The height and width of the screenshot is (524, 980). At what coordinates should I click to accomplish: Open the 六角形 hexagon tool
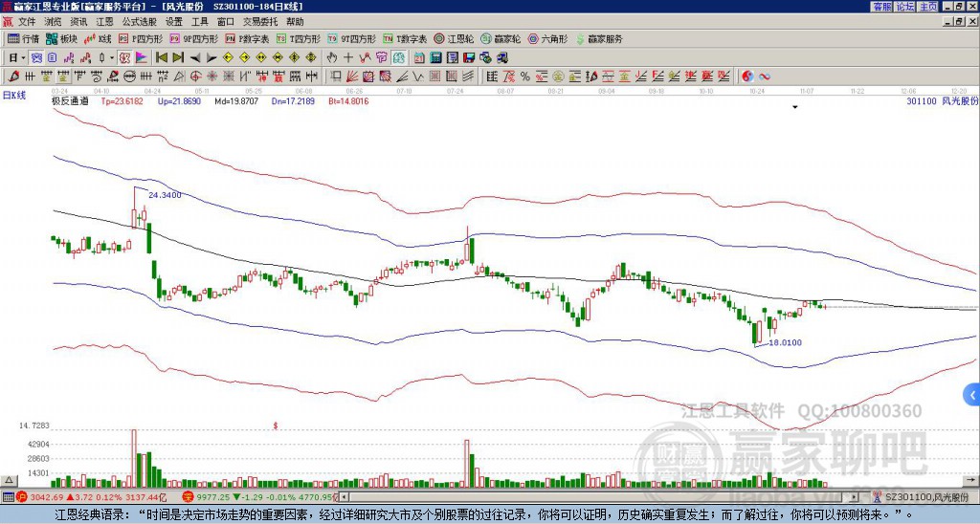click(x=547, y=39)
